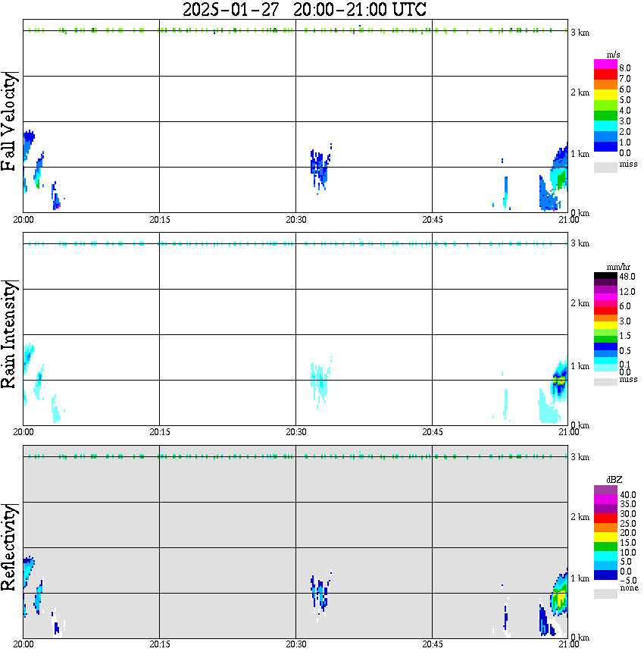Click the 'Rain Intensity' axis title
This screenshot has height=658, width=644.
8,334
